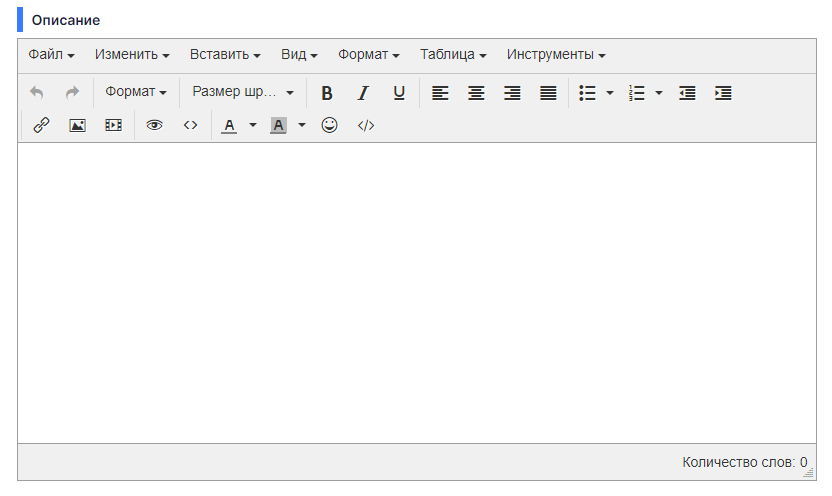Click the Количество слов word count
832x496 pixels.
pos(745,463)
